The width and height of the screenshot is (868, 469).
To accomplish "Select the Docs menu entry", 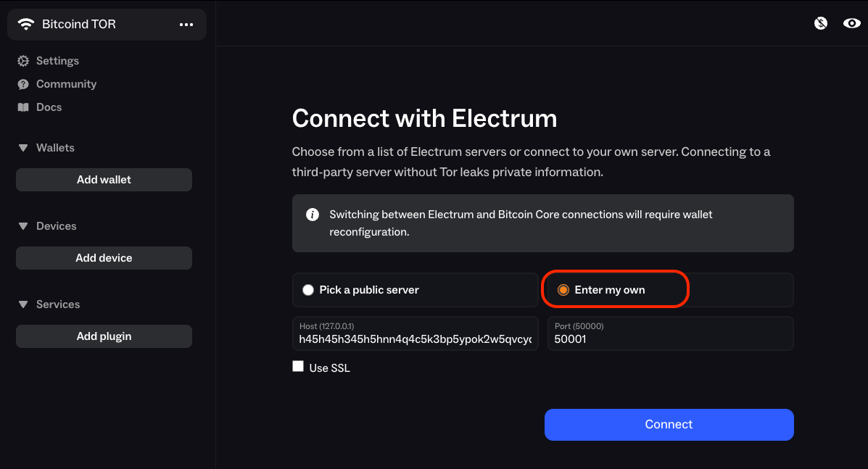I will (49, 107).
